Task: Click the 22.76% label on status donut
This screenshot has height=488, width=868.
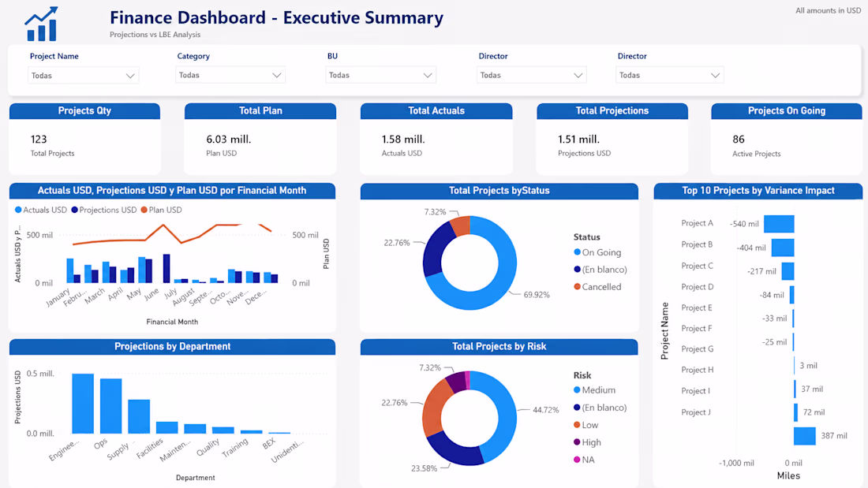Action: coord(397,242)
